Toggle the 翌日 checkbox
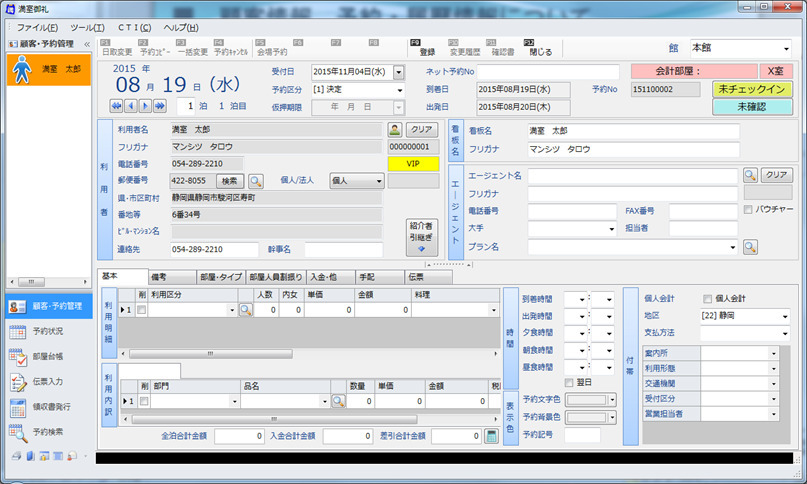Viewport: 807px width, 484px height. tap(569, 383)
